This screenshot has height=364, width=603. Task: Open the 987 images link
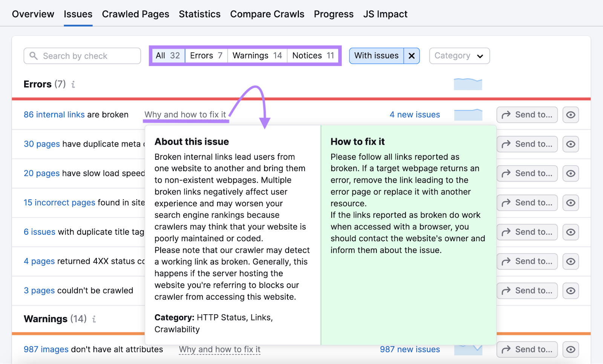coord(46,349)
